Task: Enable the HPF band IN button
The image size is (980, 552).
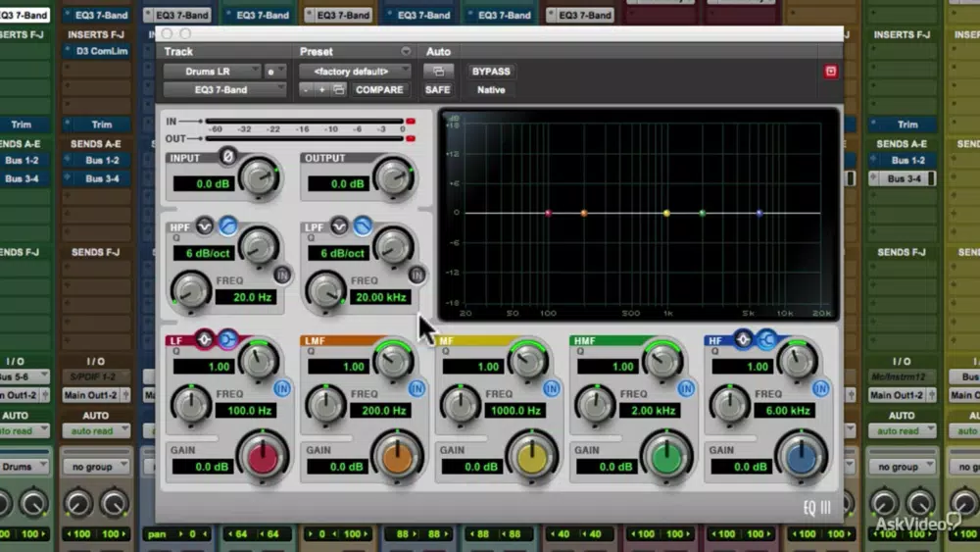Action: click(x=282, y=275)
